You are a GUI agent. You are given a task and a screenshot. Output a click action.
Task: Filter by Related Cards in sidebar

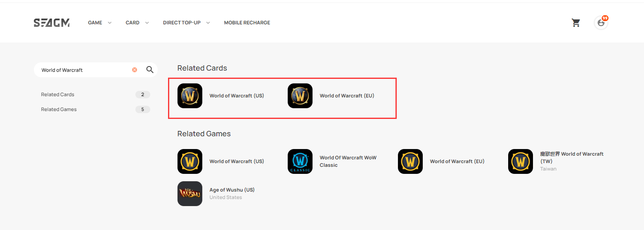coord(95,95)
